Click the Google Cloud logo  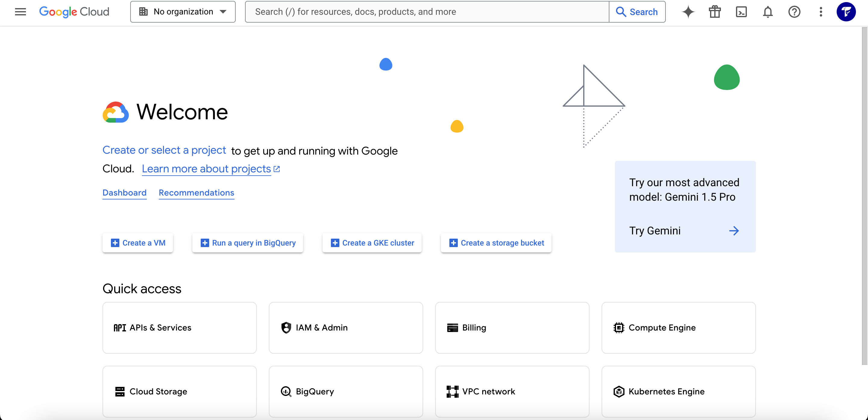[x=74, y=12]
